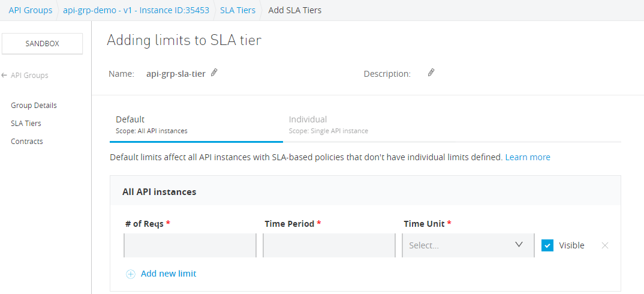Screen dimensions: 644x294
Task: Uncheck the Visible checkbox
Action: click(x=547, y=245)
